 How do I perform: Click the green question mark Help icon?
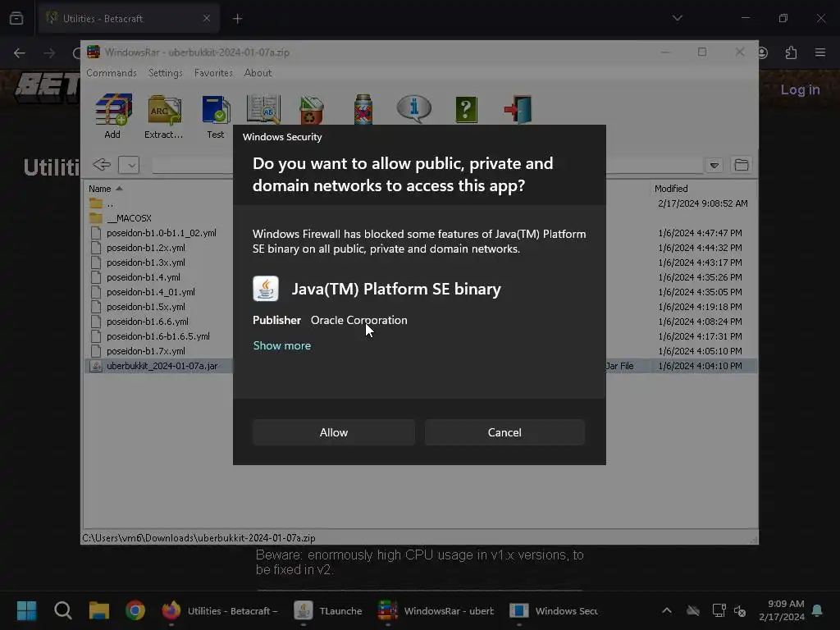tap(467, 109)
